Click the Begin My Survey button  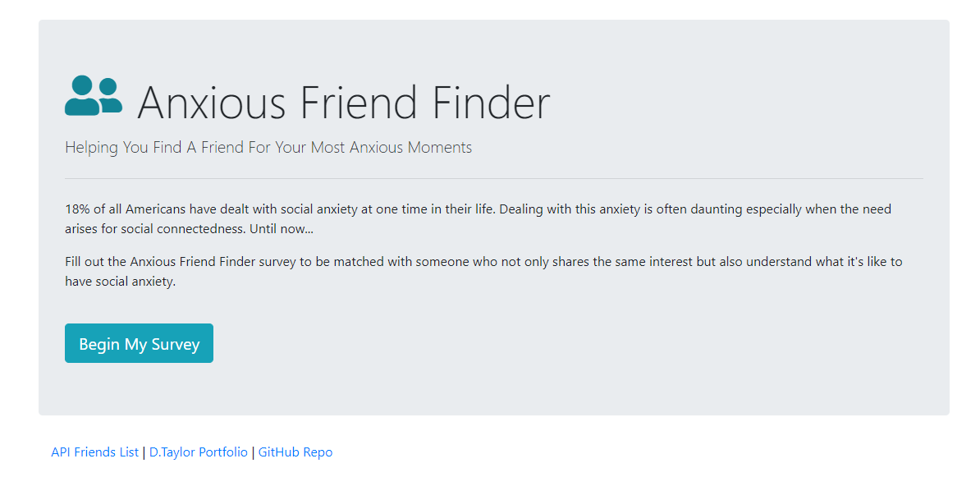(139, 343)
